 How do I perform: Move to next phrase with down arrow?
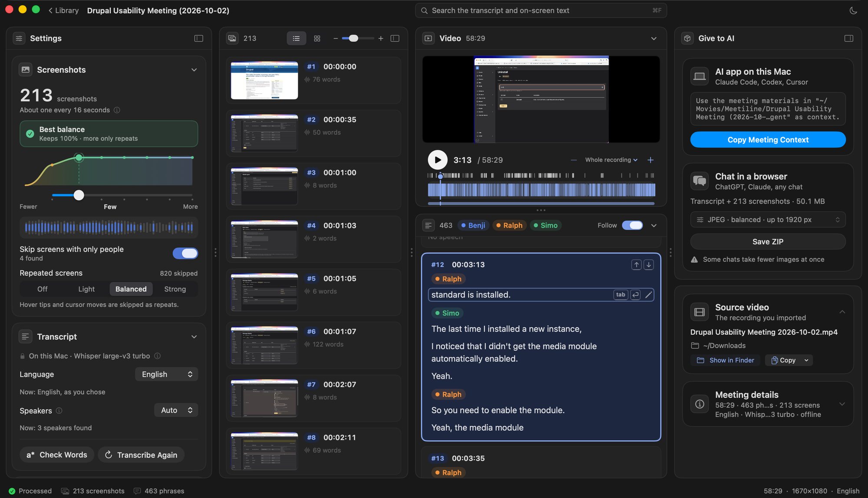(x=648, y=264)
